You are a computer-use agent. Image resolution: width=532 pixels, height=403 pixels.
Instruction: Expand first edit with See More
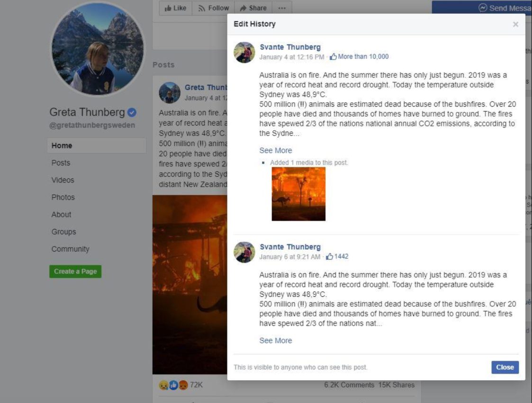pos(276,150)
